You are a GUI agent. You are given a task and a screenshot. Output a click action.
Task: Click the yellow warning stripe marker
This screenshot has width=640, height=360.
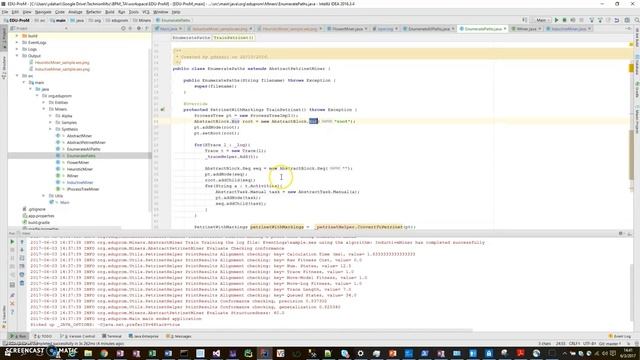(x=631, y=69)
